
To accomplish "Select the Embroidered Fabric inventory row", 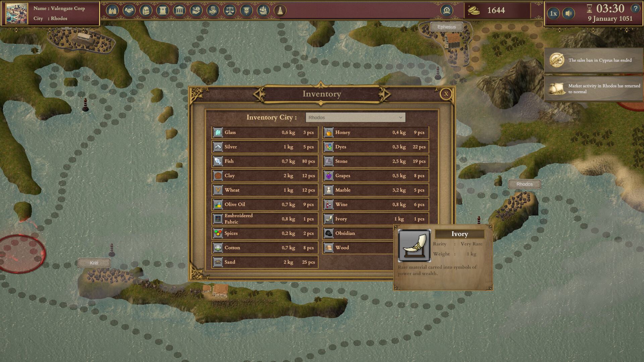I will [x=265, y=219].
